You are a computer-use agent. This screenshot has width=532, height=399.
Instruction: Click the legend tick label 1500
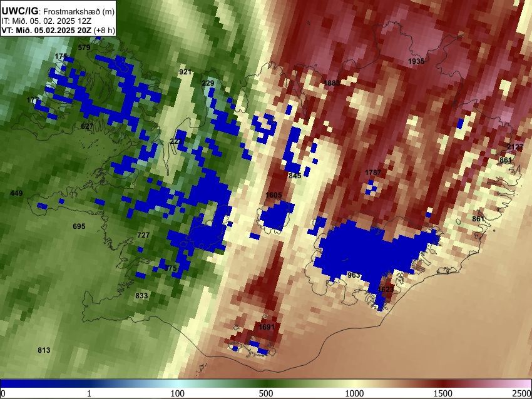443,393
